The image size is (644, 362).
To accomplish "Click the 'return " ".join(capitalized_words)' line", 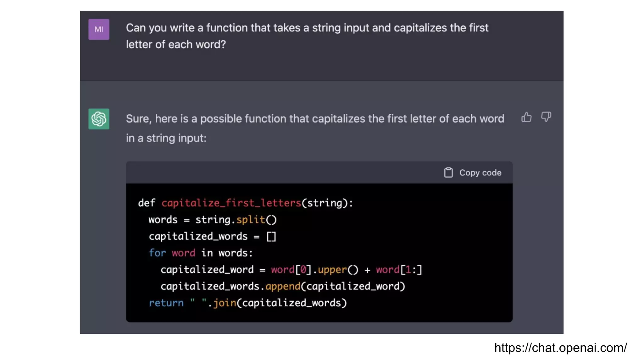I will click(248, 303).
